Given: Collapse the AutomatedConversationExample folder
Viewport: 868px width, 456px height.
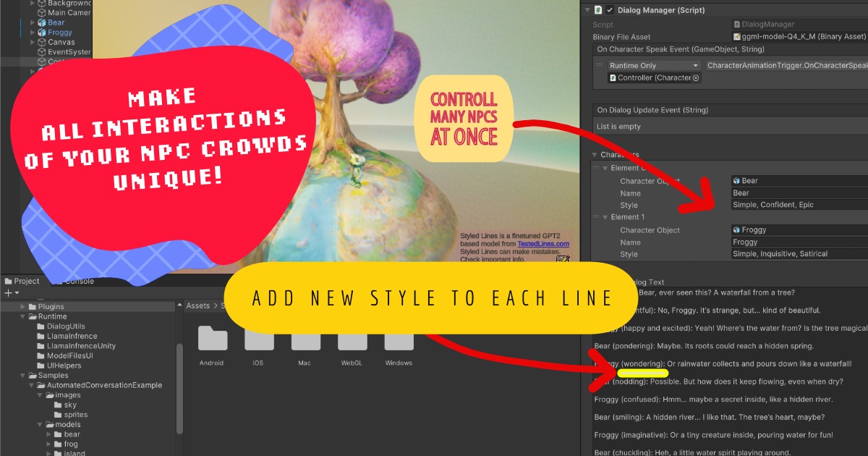Looking at the screenshot, I should coord(32,385).
